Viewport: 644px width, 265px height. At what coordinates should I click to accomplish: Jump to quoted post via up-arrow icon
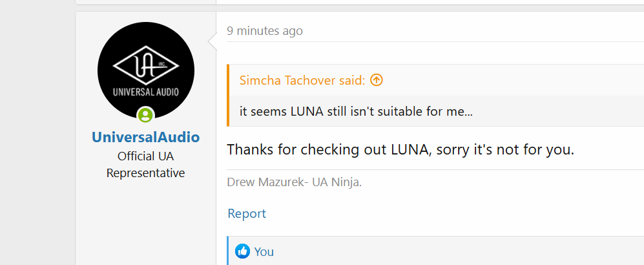[x=377, y=80]
